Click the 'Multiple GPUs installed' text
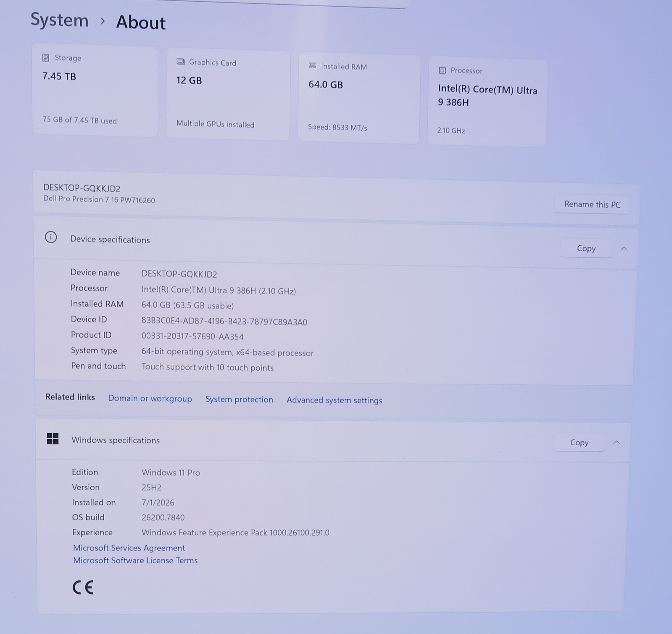Viewport: 672px width, 634px height. [216, 124]
